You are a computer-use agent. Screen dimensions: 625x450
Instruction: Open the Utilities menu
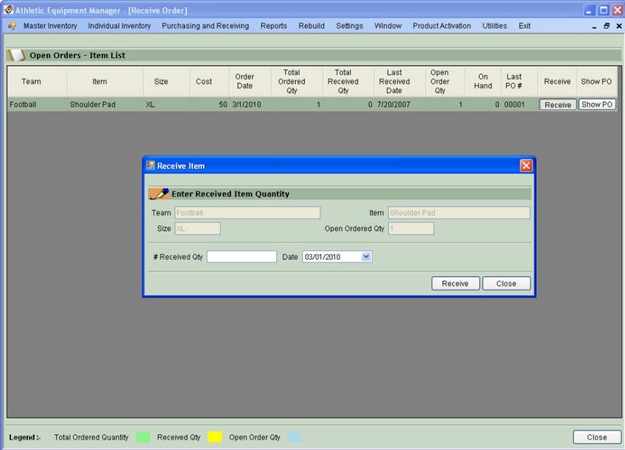click(495, 26)
